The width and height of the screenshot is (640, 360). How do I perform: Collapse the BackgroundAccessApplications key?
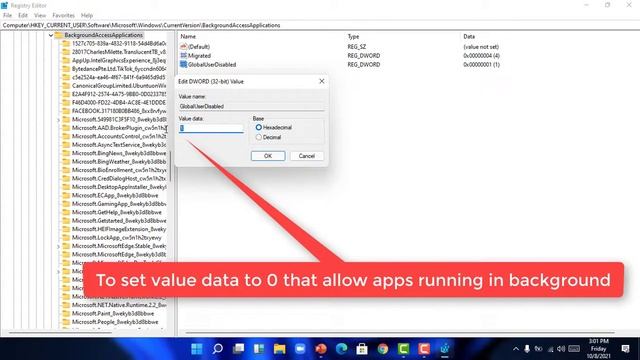pos(51,35)
